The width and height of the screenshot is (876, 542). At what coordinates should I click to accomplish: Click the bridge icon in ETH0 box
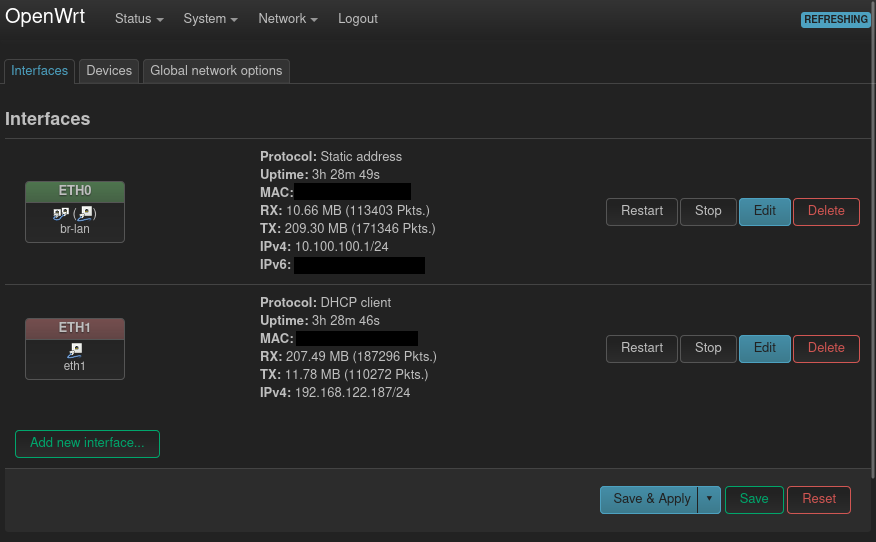tap(61, 213)
